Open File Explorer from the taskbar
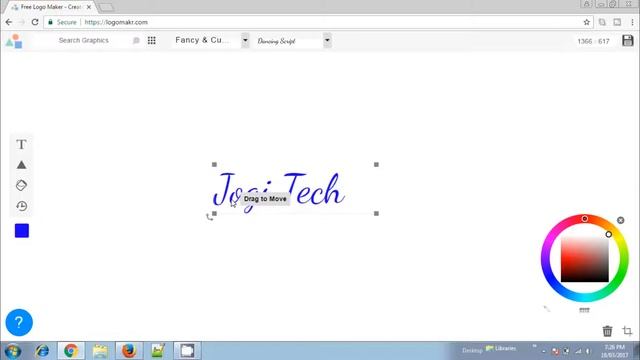The image size is (640, 360). pos(100,351)
